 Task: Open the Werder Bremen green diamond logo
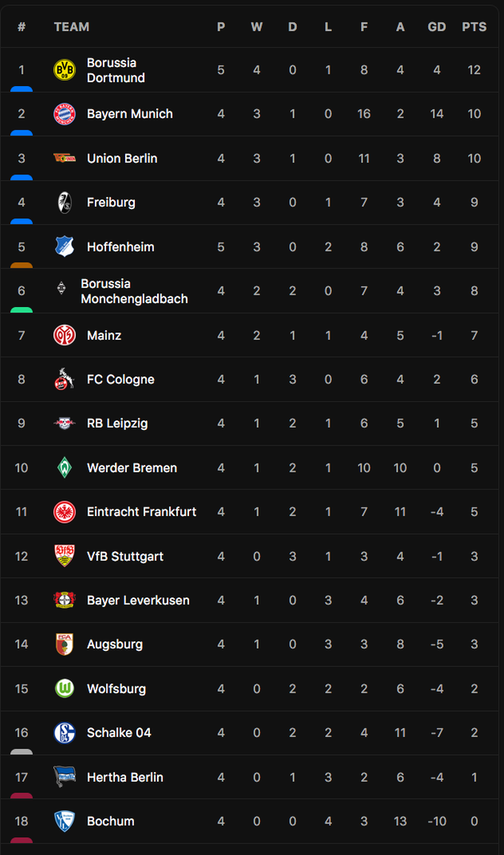coord(64,467)
